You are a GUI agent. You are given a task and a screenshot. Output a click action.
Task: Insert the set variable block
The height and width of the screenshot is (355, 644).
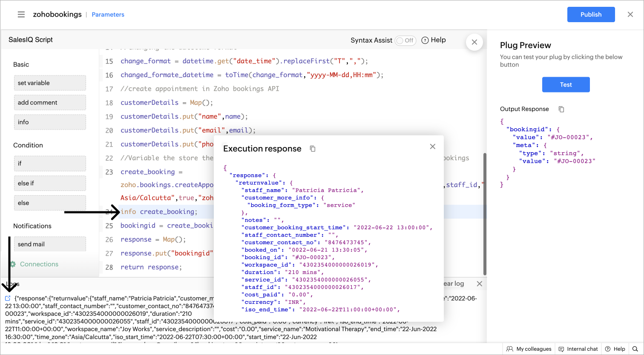coord(50,83)
